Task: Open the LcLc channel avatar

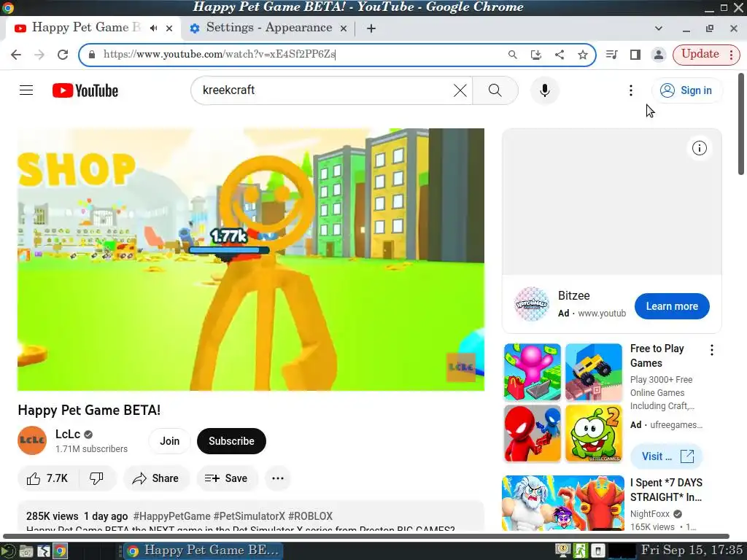Action: (32, 440)
